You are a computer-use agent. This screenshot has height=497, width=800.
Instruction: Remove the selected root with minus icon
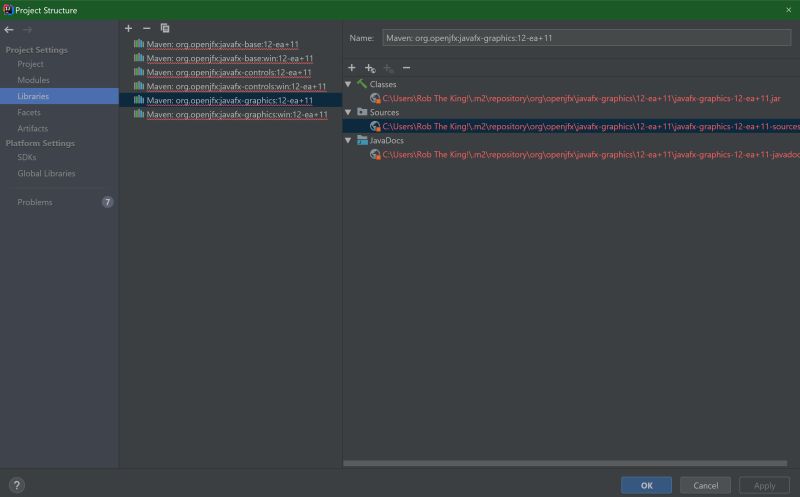pyautogui.click(x=407, y=67)
